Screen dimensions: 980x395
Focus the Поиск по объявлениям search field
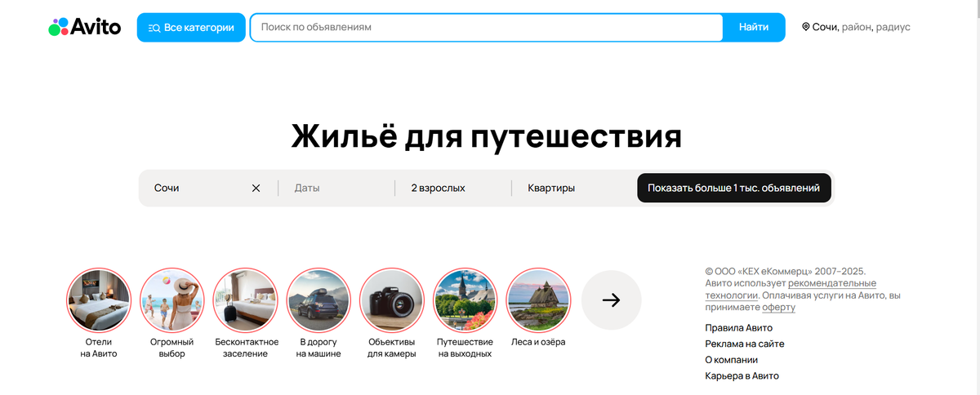[x=487, y=27]
